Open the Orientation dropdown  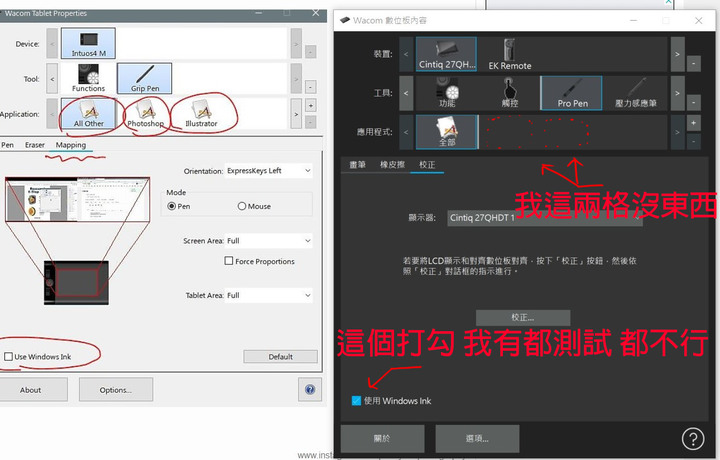[269, 171]
